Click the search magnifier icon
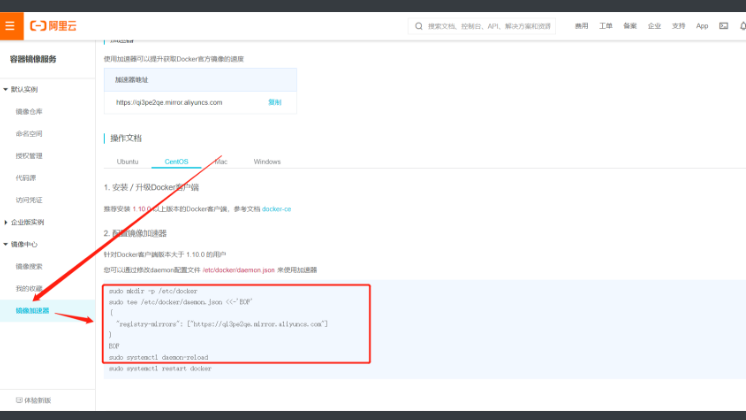This screenshot has height=420, width=746. 419,26
